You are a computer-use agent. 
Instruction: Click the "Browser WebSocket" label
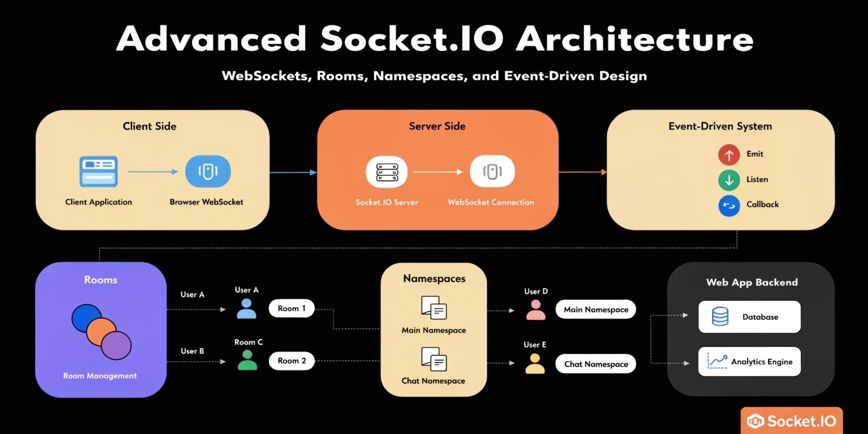tap(207, 202)
